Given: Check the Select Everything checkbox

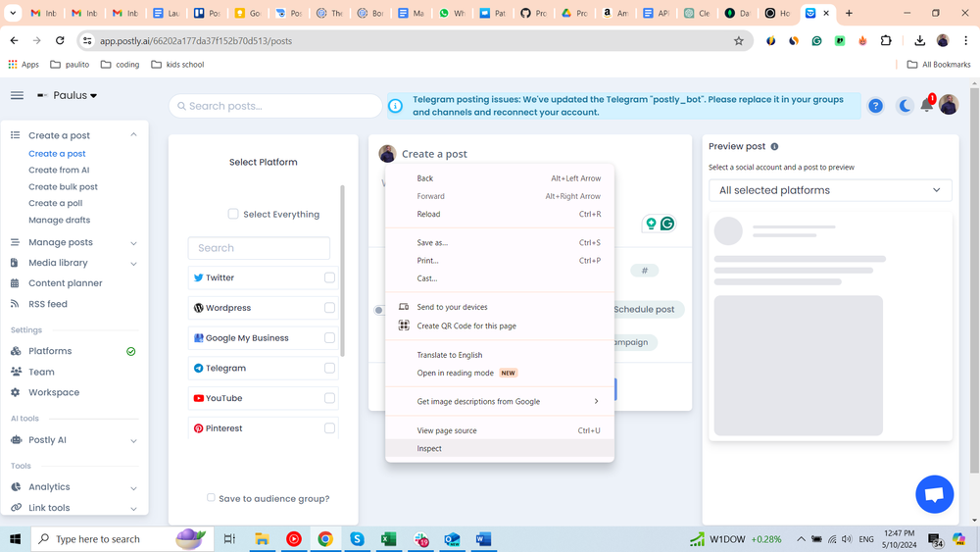Looking at the screenshot, I should (233, 214).
